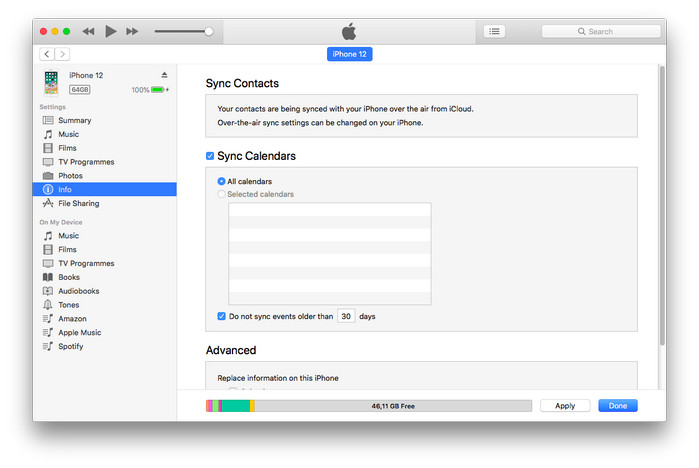699x468 pixels.
Task: Open the Spotify playlist
Action: coord(104,346)
